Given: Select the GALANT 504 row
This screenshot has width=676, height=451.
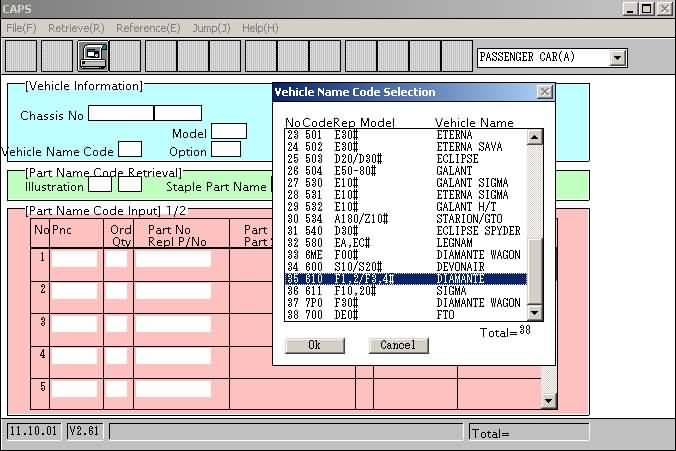Looking at the screenshot, I should pyautogui.click(x=406, y=171).
